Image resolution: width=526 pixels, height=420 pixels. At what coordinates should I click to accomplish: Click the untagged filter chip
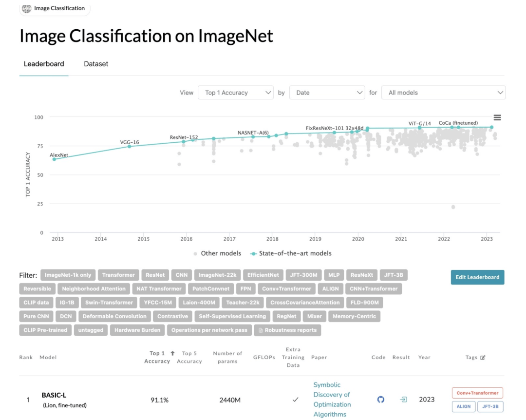coord(91,330)
